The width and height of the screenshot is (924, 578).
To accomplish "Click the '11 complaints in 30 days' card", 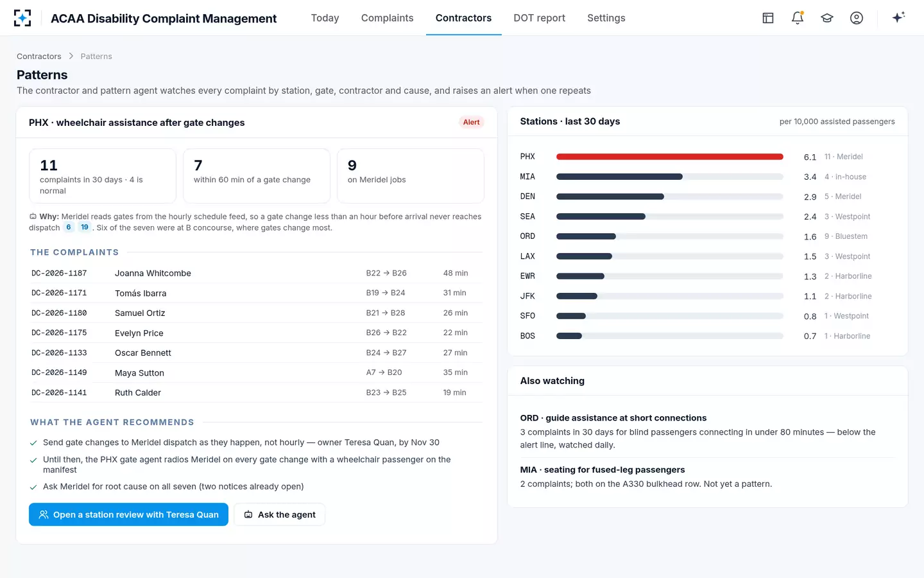I will [x=103, y=176].
